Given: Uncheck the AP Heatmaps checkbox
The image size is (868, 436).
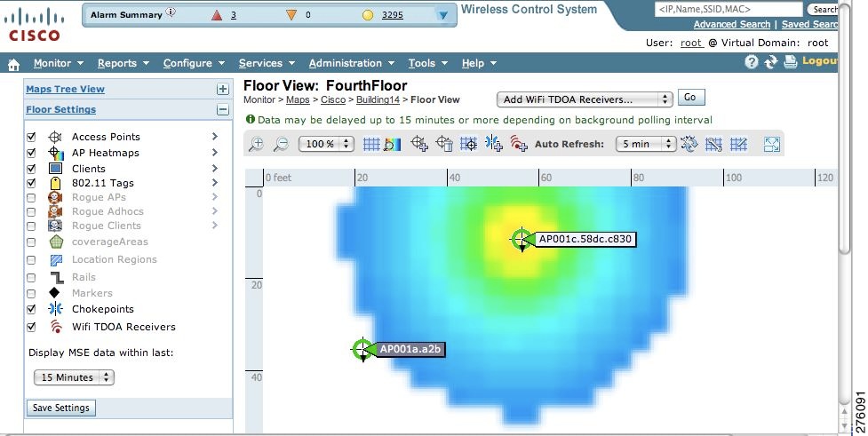Looking at the screenshot, I should pyautogui.click(x=31, y=153).
